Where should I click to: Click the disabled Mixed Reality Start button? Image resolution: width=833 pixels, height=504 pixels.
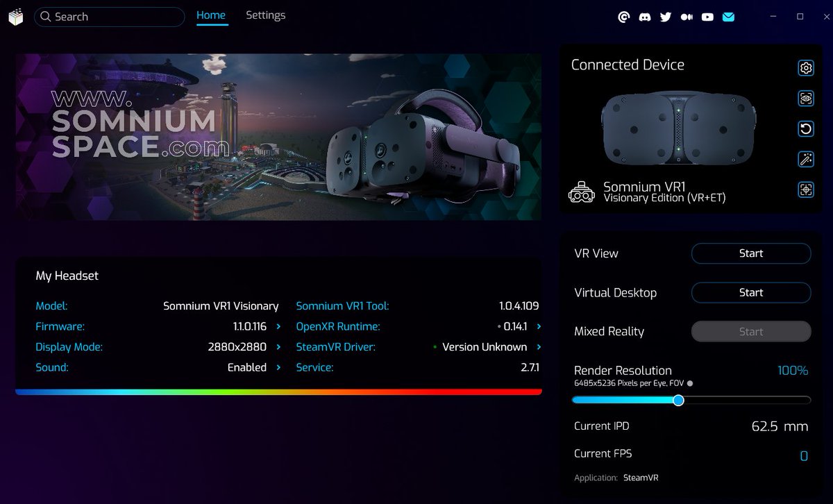point(751,331)
